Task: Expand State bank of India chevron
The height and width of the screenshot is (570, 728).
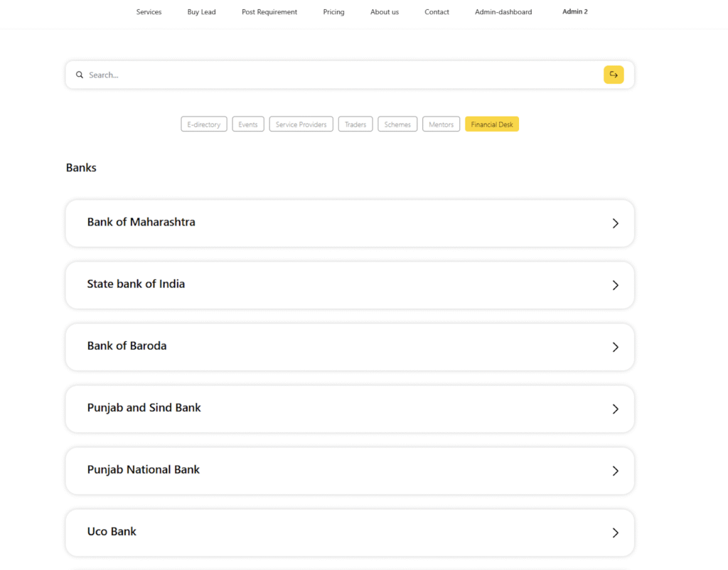Action: click(615, 285)
